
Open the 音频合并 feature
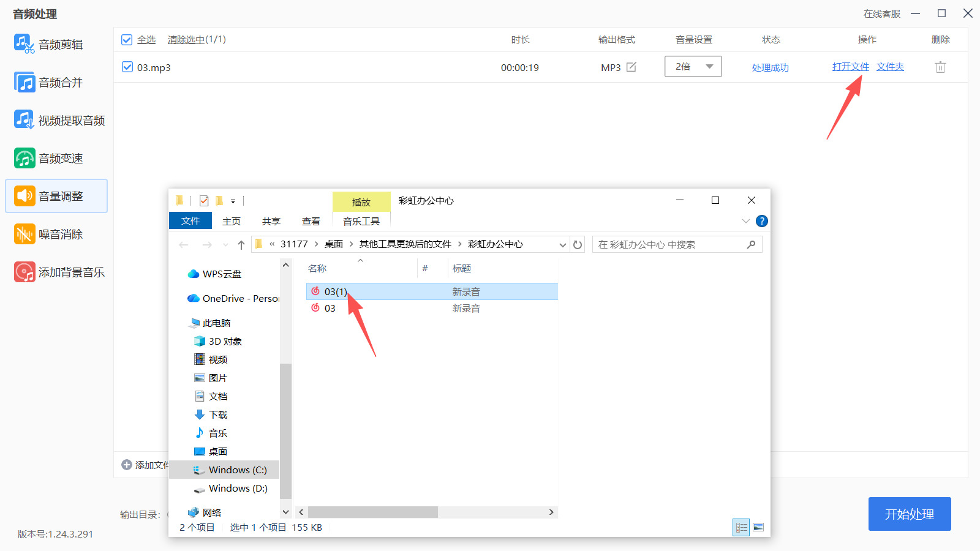pyautogui.click(x=56, y=81)
